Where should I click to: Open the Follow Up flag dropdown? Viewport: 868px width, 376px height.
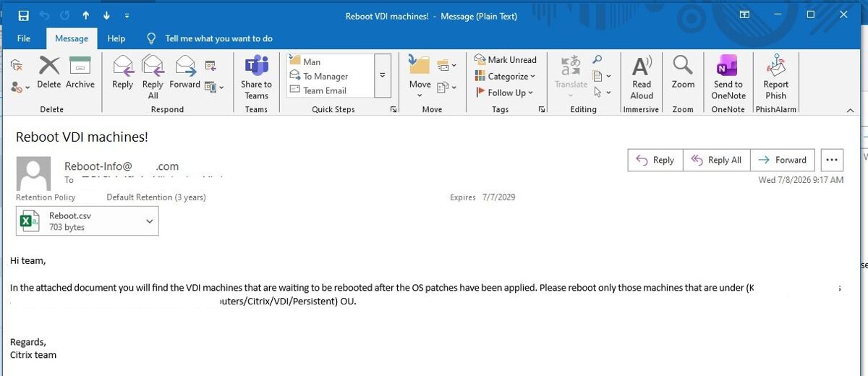(504, 93)
